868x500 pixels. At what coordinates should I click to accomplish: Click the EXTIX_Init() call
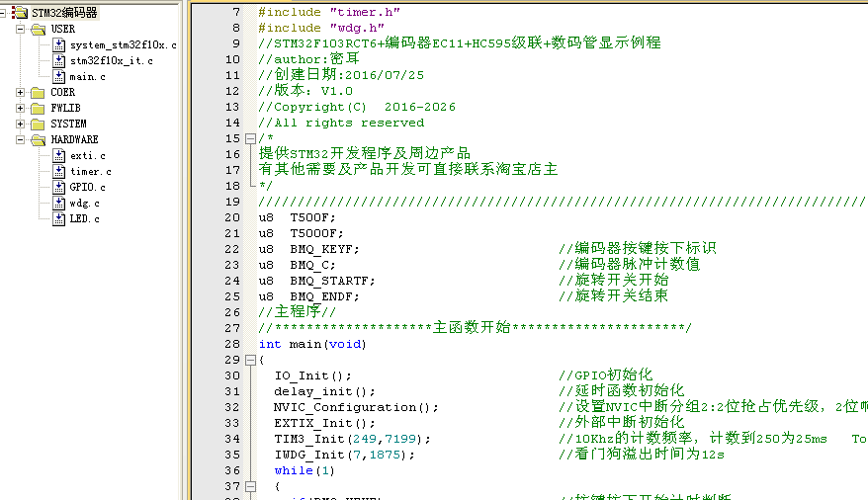325,423
